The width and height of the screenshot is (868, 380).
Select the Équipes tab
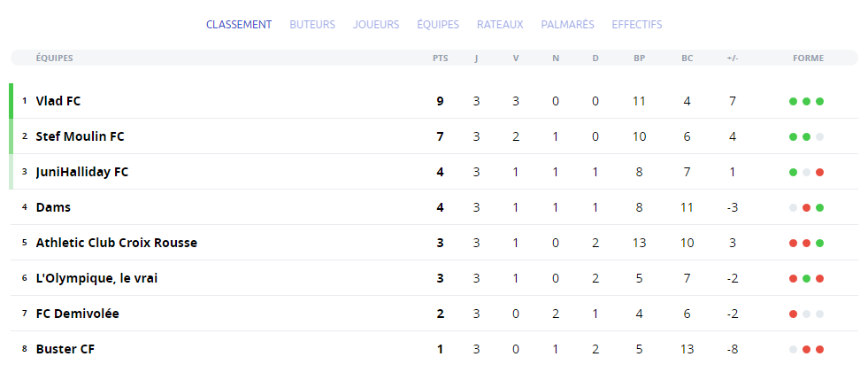[438, 25]
